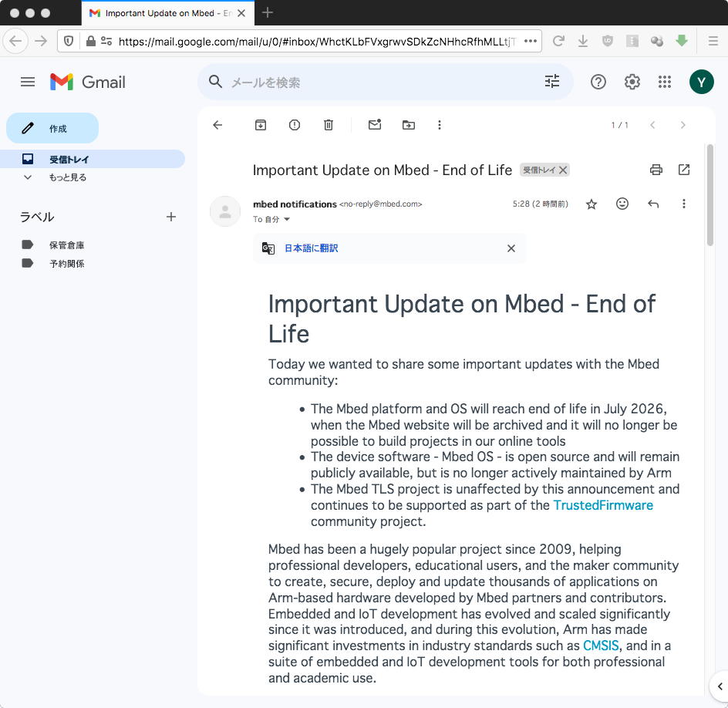Open the TrustedFirmware link
Image resolution: width=728 pixels, height=708 pixels.
[603, 505]
